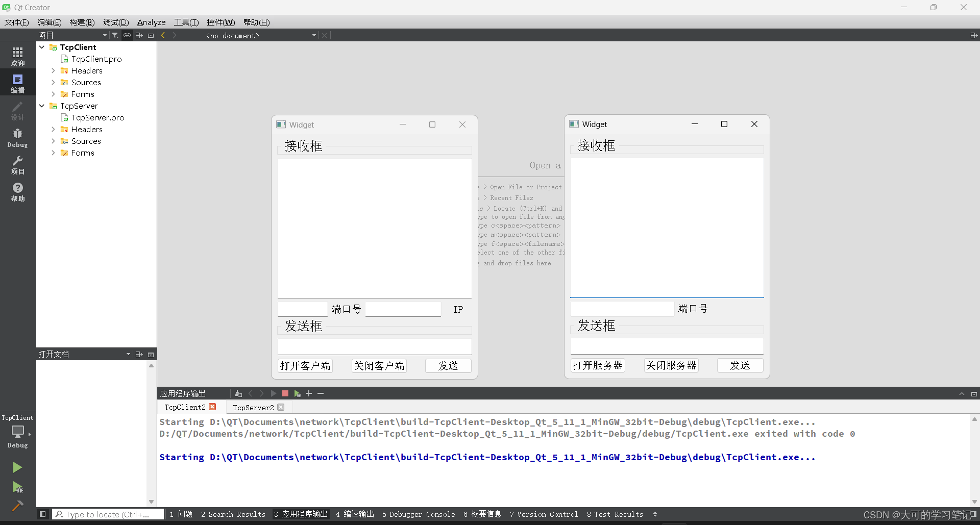
Task: Maximize output pane with chevron toggle
Action: click(x=962, y=393)
